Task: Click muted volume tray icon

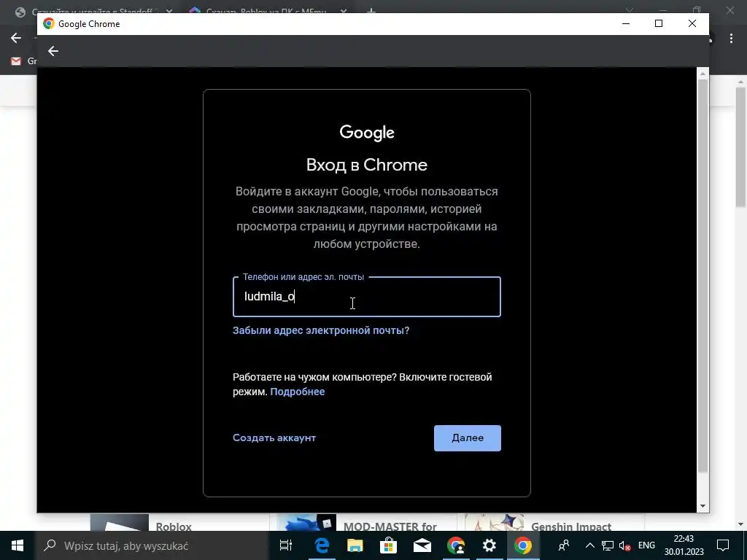Action: pyautogui.click(x=624, y=546)
